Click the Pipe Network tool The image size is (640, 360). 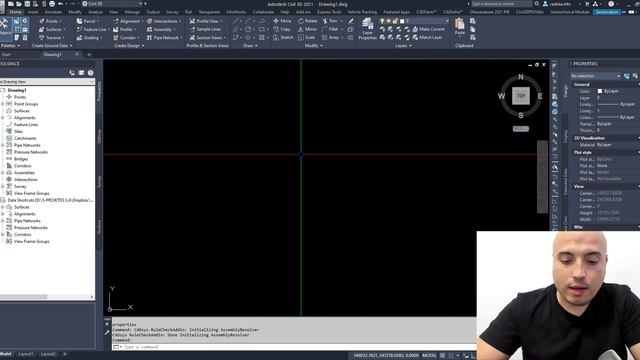click(163, 38)
